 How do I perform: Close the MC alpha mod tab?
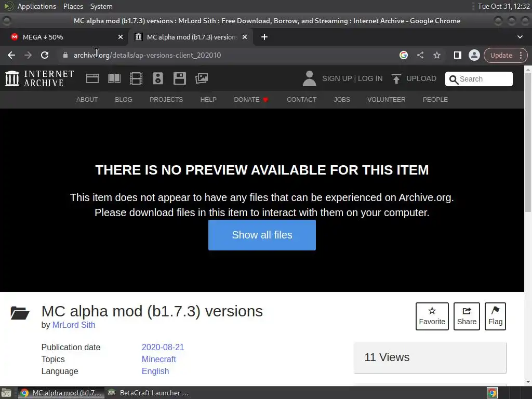click(245, 37)
